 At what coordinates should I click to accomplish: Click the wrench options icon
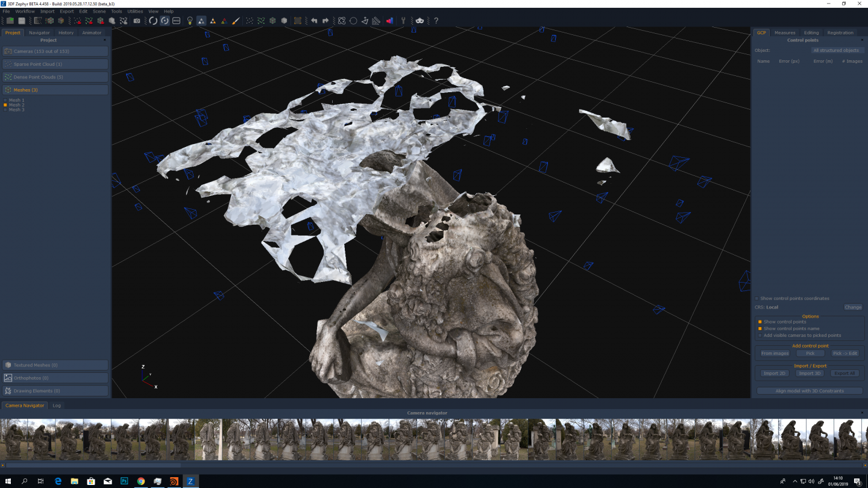pos(403,20)
